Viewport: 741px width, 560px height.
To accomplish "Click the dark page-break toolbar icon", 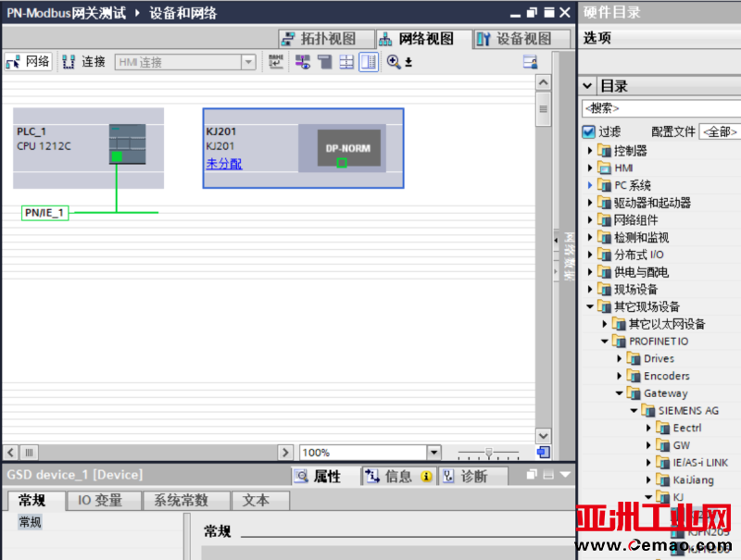I will pos(325,62).
